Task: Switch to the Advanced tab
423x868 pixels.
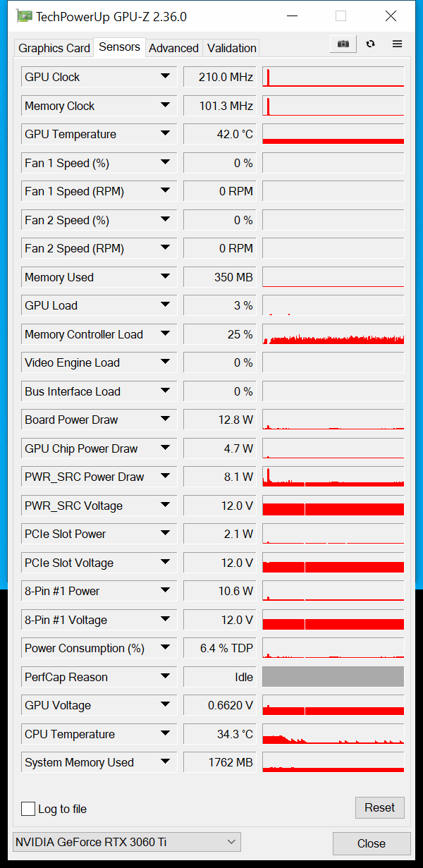Action: pos(173,48)
